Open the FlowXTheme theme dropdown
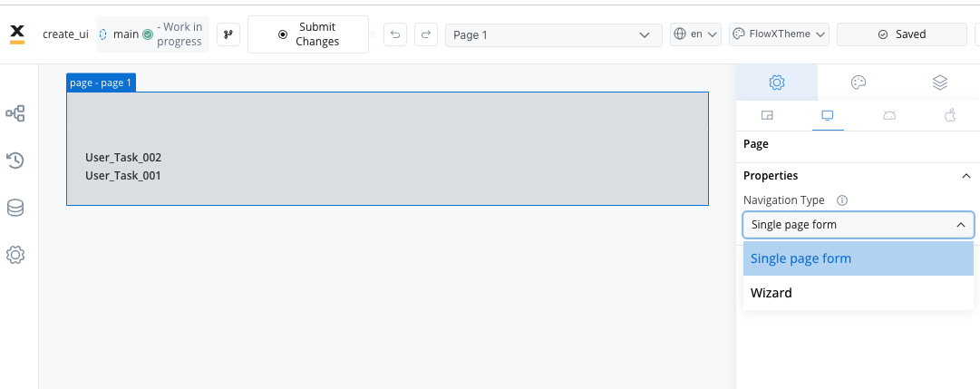The image size is (980, 389). (779, 34)
